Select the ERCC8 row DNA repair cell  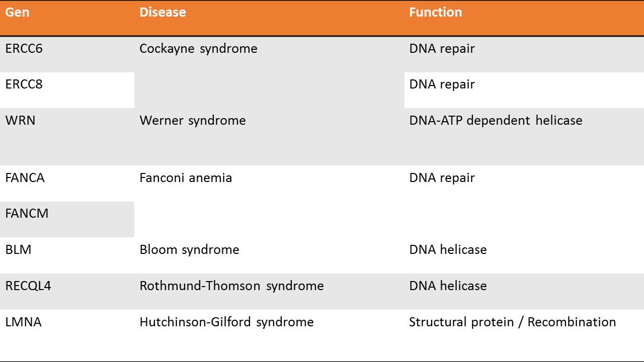click(524, 90)
